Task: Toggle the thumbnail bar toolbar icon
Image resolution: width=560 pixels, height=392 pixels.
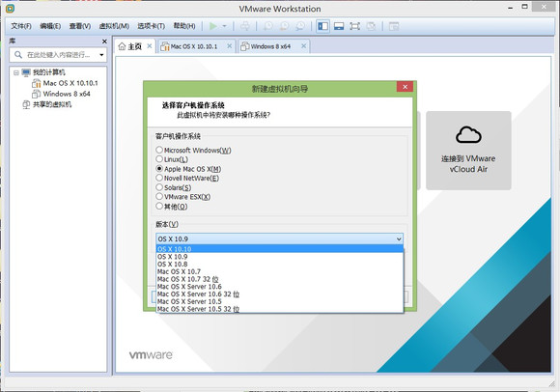Action: [x=339, y=26]
